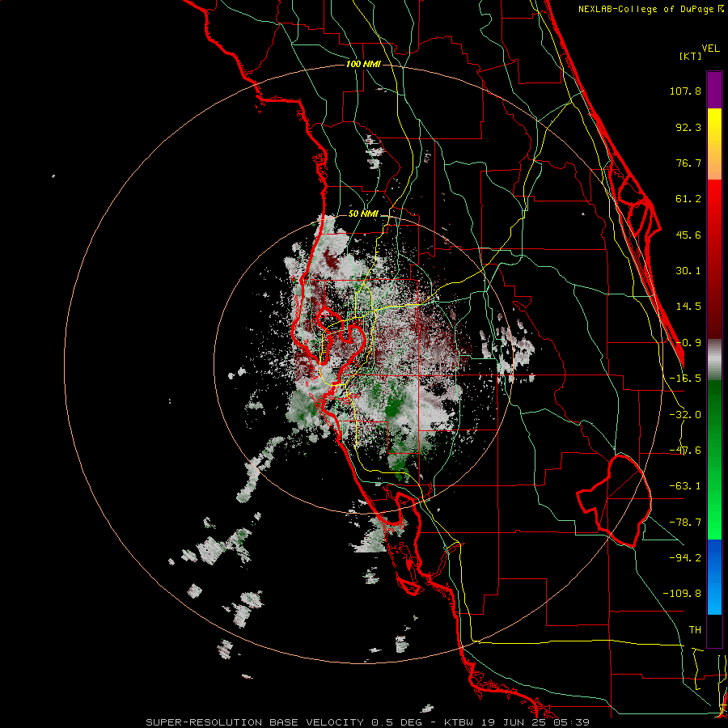Click the 50 NMI range ring label
The image size is (728, 728).
click(x=363, y=214)
